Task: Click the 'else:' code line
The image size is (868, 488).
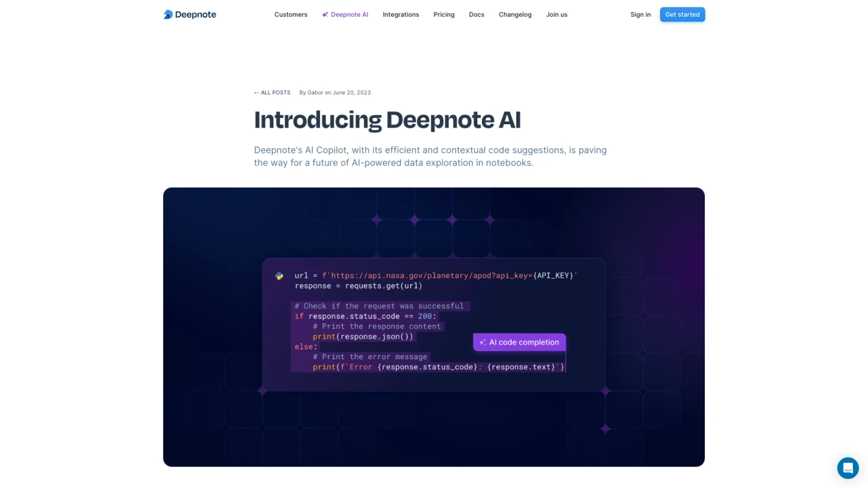Action: [306, 347]
